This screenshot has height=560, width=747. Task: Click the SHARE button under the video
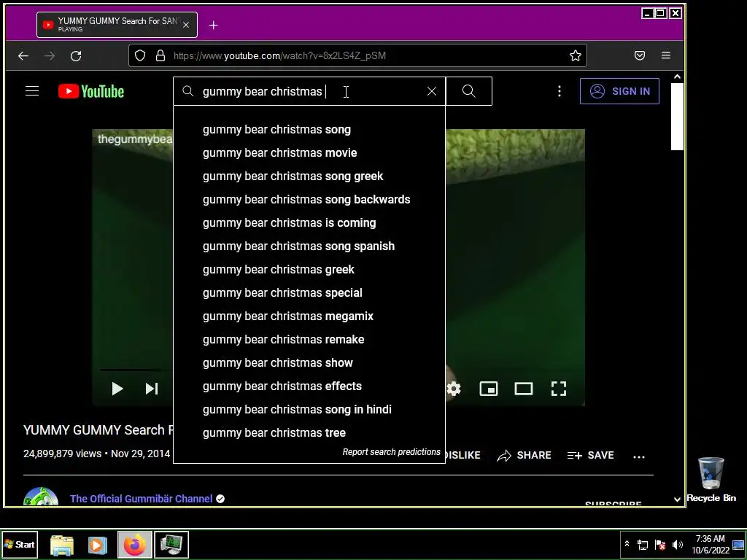tap(524, 455)
